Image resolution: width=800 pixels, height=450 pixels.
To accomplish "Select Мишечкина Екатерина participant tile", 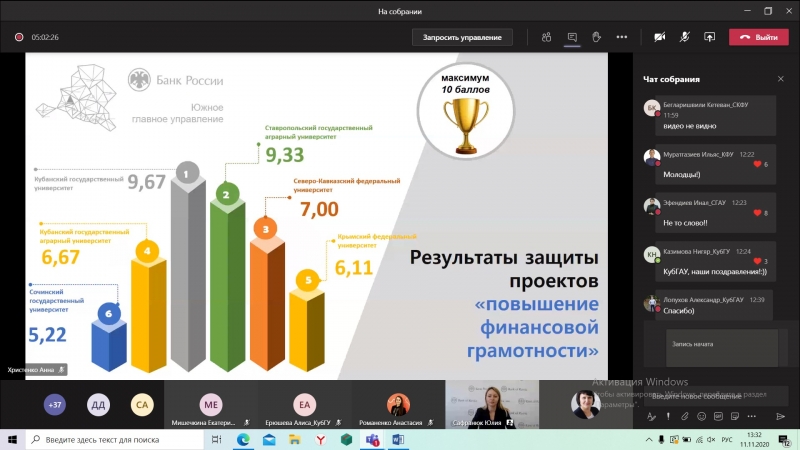I will click(211, 405).
